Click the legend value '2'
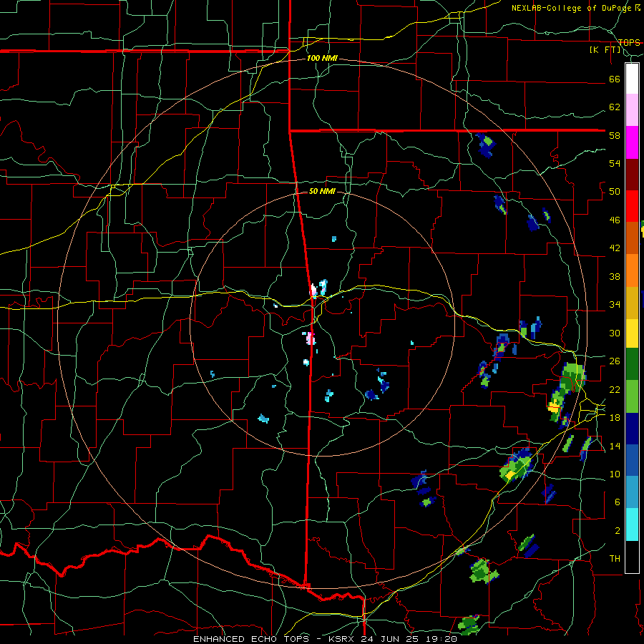This screenshot has width=644, height=644. pos(618,531)
